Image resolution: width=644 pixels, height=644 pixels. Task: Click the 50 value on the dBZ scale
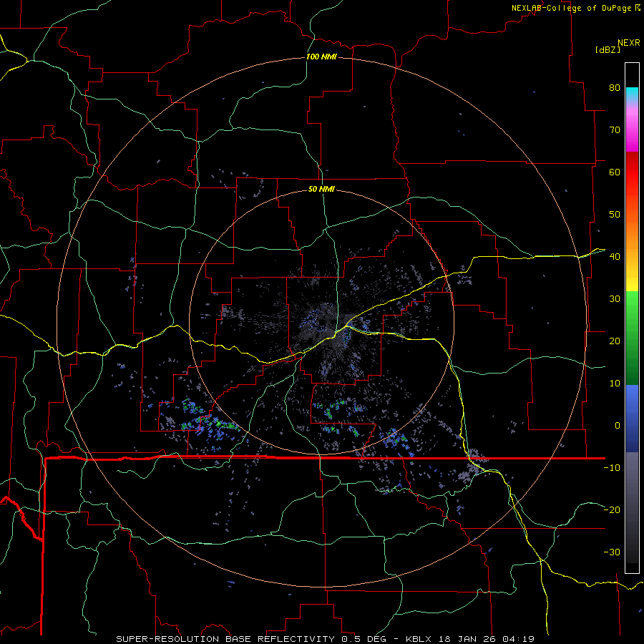point(615,215)
